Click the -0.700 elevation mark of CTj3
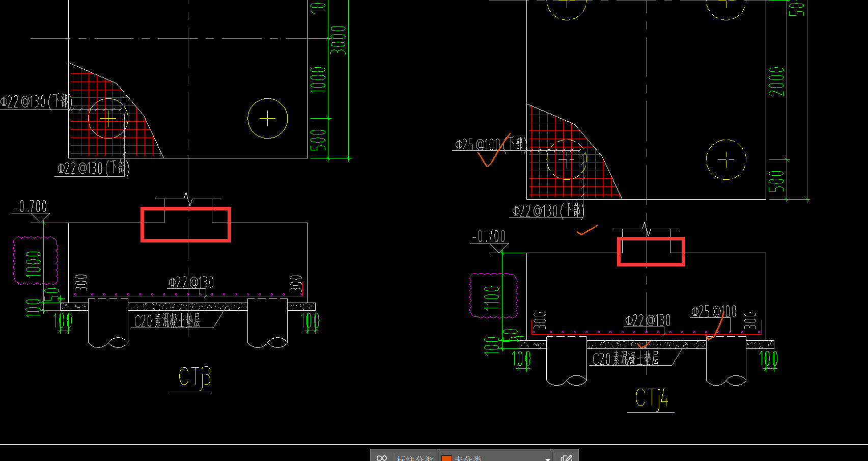The width and height of the screenshot is (868, 461). pos(31,206)
